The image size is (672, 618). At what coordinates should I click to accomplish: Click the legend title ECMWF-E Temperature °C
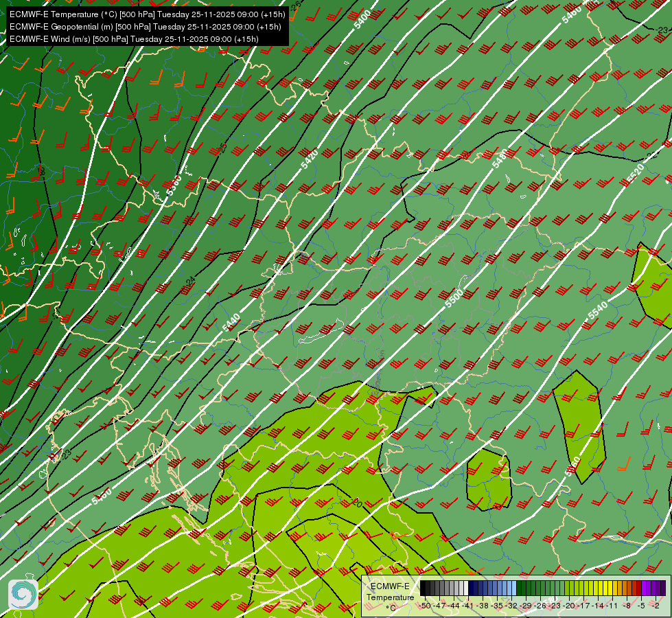tap(390, 597)
